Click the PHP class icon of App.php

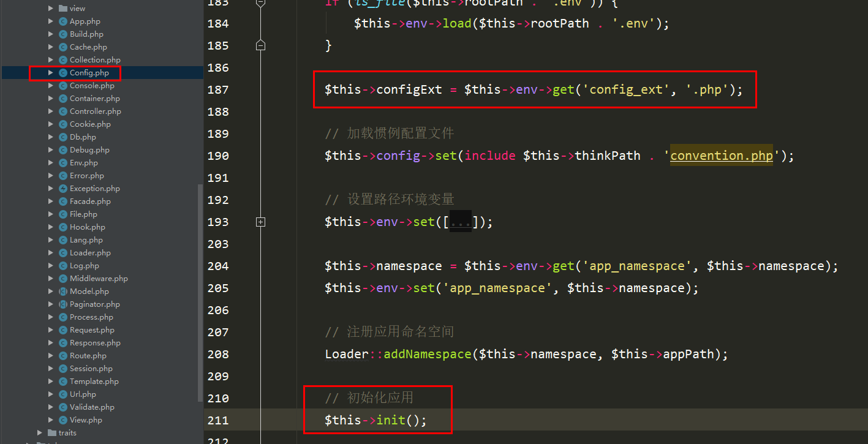click(63, 21)
